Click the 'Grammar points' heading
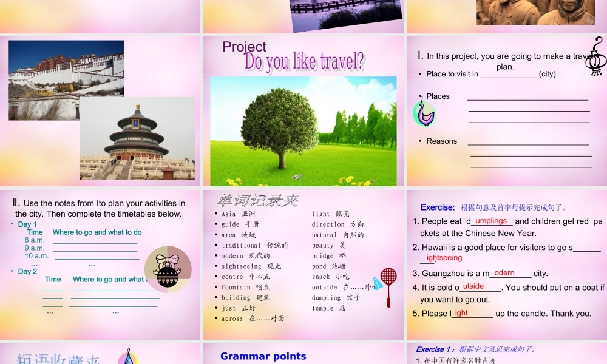The width and height of the screenshot is (607, 364). click(x=263, y=356)
